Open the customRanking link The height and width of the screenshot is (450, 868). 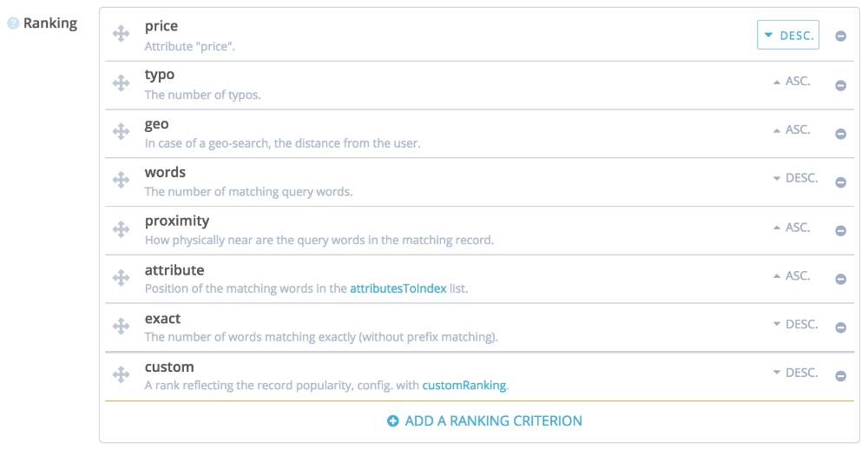[464, 385]
